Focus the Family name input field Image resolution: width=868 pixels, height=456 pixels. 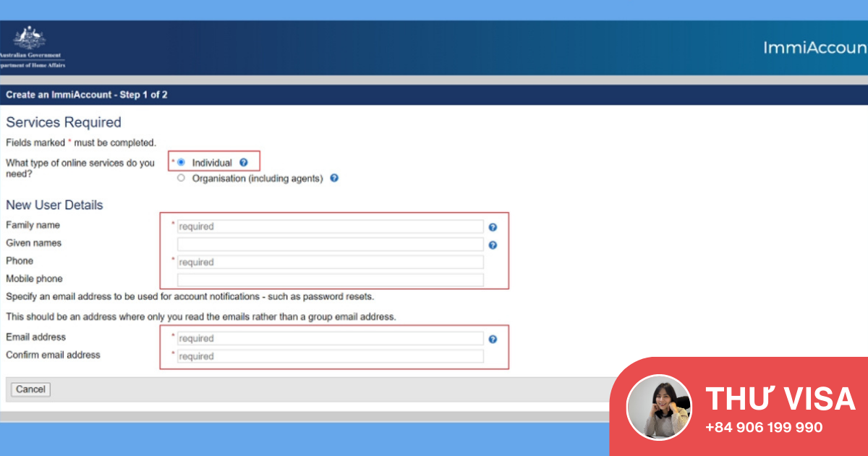tap(330, 227)
